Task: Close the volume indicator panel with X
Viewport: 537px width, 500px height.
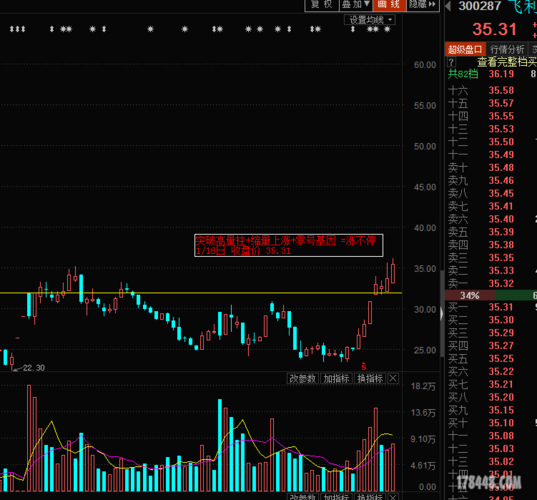Action: [393, 379]
